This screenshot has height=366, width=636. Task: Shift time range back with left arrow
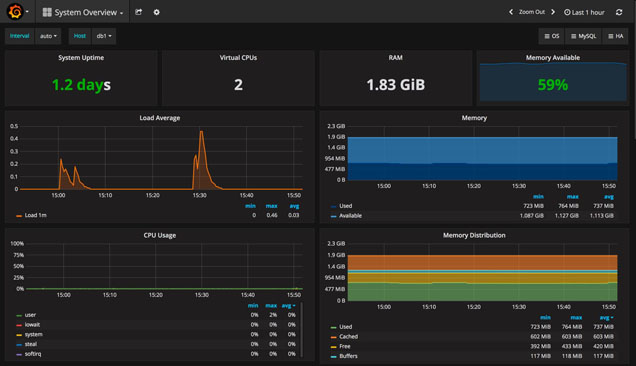click(511, 12)
